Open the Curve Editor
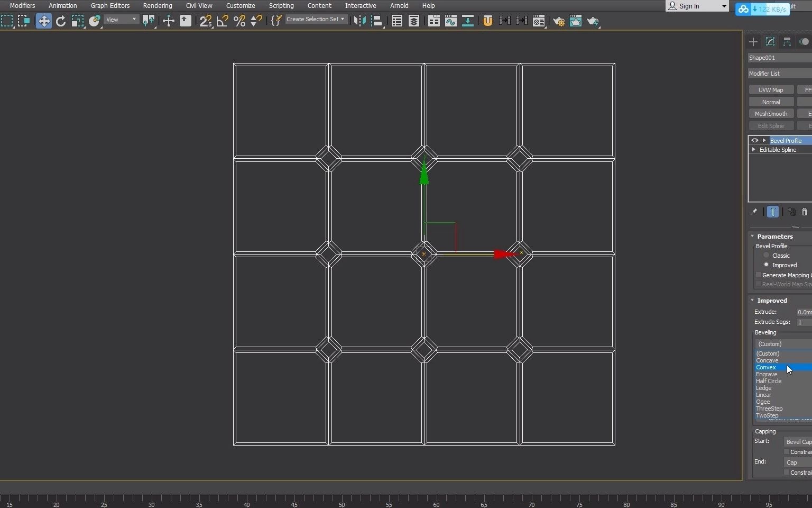 pyautogui.click(x=450, y=21)
